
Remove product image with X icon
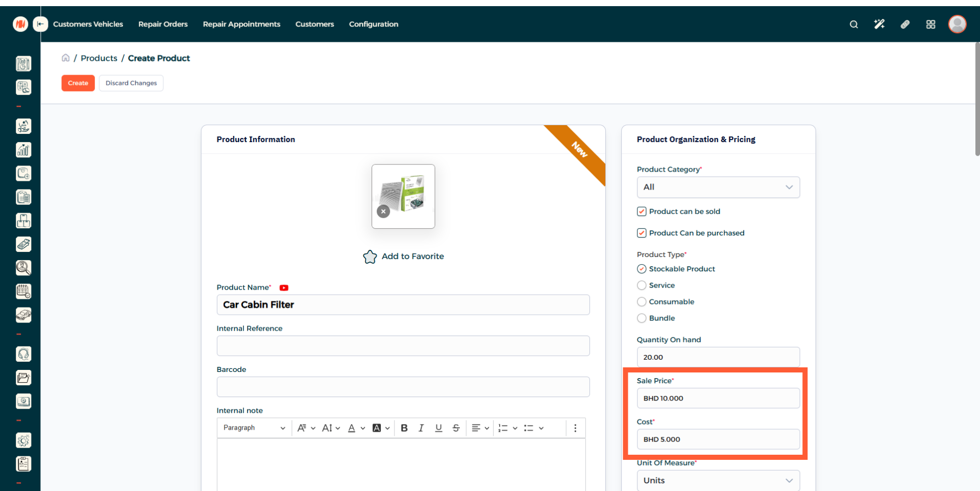383,212
